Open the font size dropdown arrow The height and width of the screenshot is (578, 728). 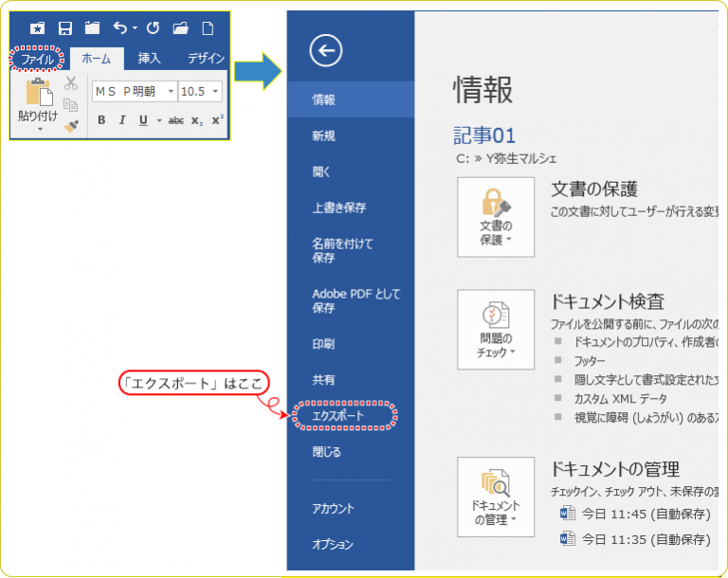pyautogui.click(x=215, y=92)
